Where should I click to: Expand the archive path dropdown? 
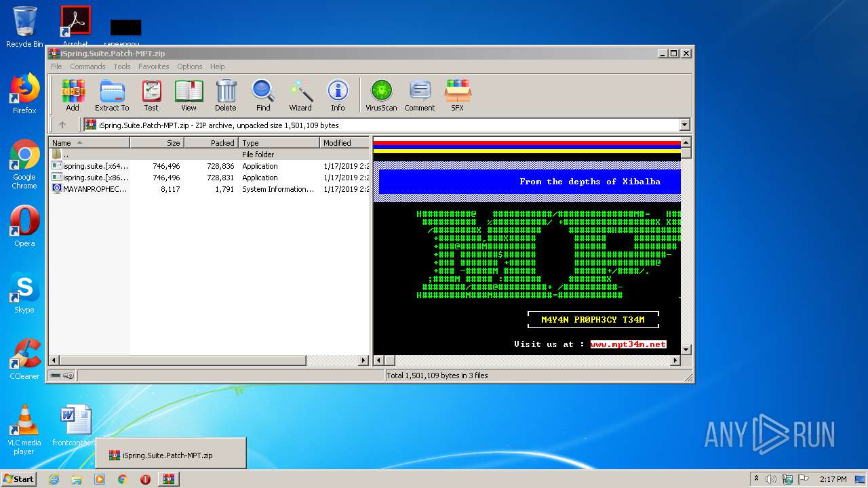point(684,125)
